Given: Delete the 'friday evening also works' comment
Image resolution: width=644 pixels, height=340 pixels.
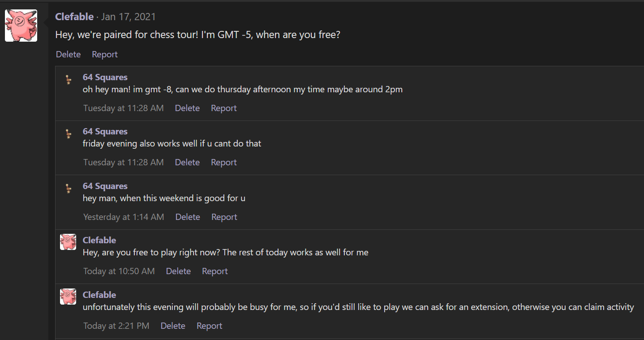Looking at the screenshot, I should point(187,162).
